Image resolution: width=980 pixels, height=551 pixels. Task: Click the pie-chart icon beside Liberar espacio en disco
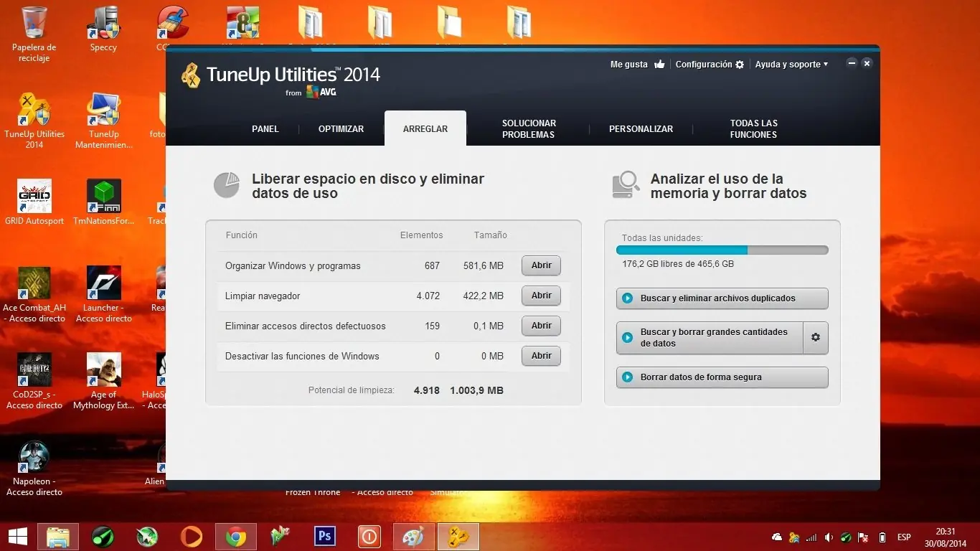(227, 185)
